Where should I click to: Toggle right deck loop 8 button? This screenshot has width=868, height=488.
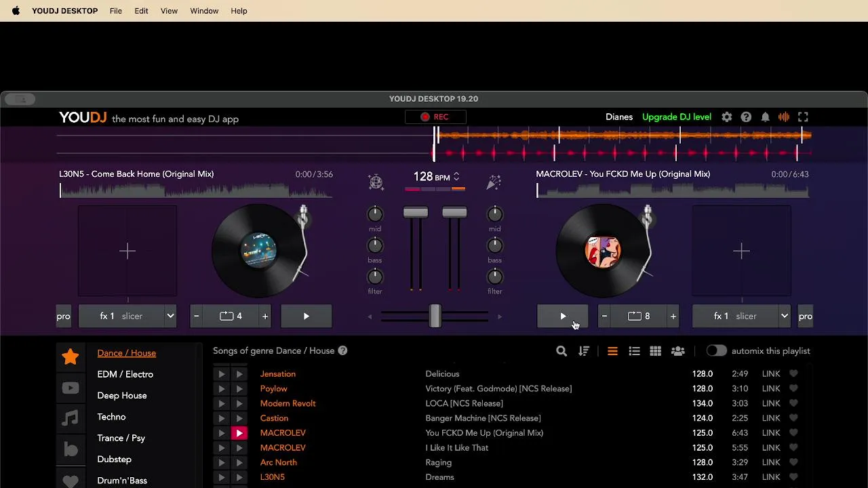639,317
